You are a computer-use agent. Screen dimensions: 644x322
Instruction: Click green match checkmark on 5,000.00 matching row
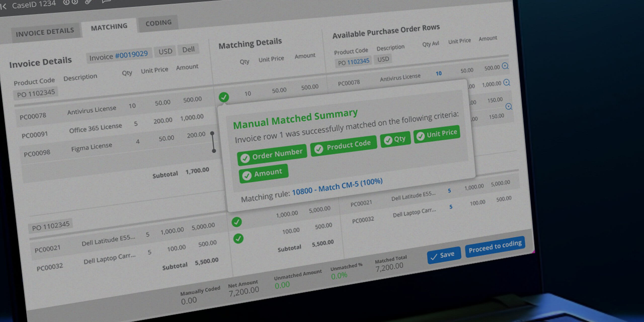236,222
